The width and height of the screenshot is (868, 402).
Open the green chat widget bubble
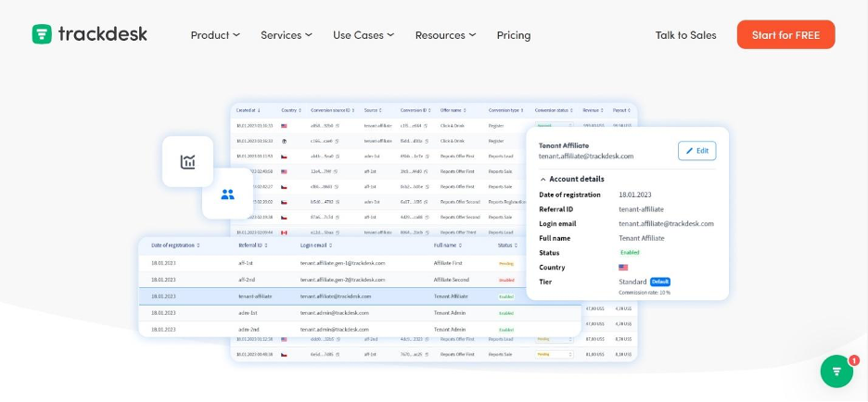pos(836,371)
